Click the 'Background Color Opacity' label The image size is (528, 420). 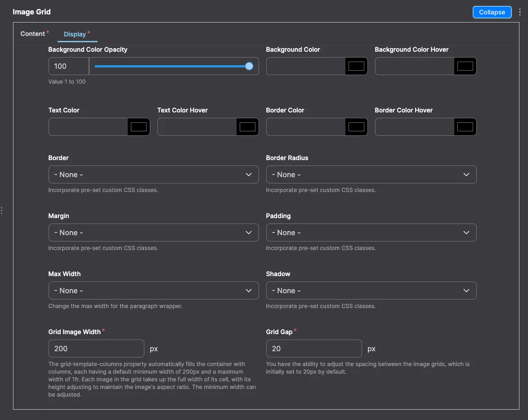88,49
